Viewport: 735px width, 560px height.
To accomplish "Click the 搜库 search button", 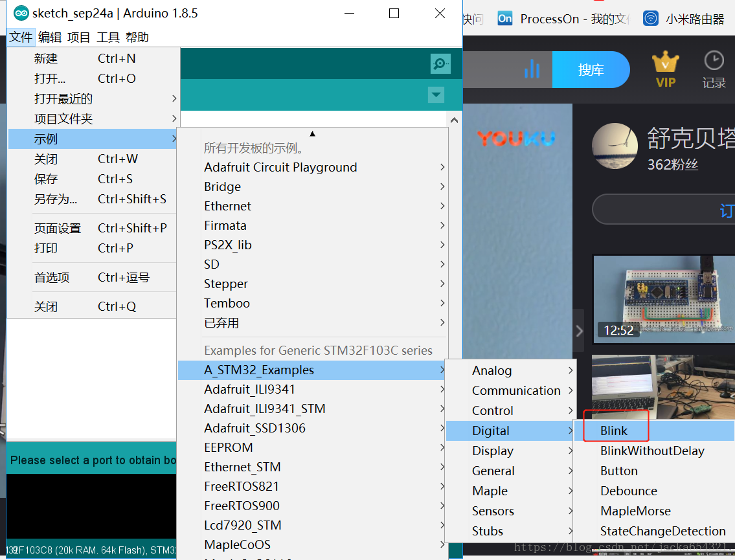I will (x=591, y=70).
